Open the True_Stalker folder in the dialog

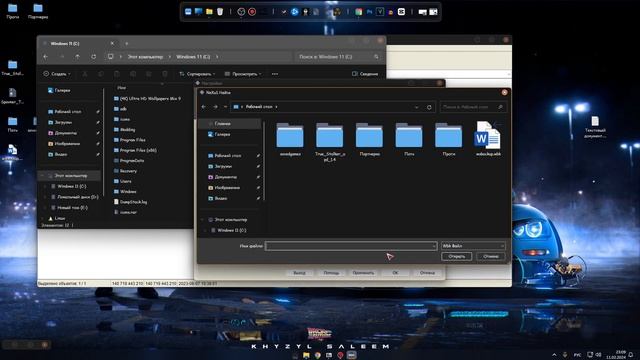coord(330,141)
